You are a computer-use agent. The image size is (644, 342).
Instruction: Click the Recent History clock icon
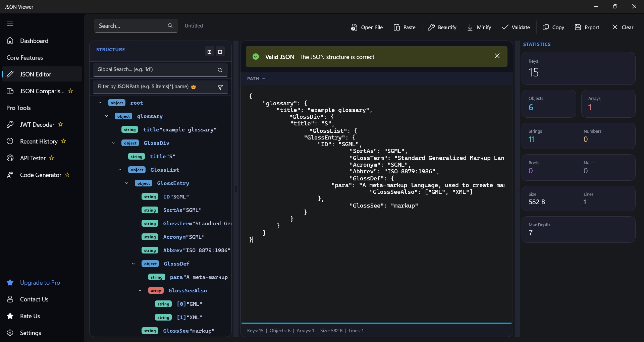[x=10, y=141]
